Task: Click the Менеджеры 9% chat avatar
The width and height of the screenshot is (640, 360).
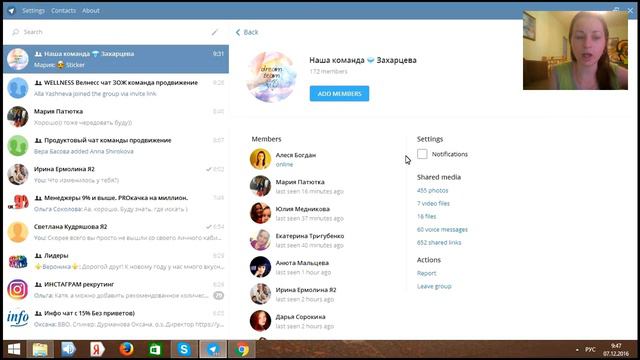Action: [x=18, y=203]
